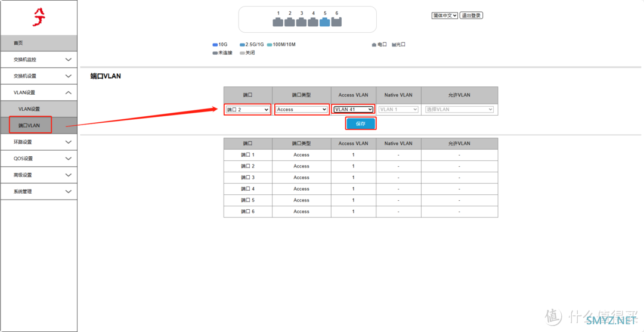Click the 端口 2 table cell
Image resolution: width=644 pixels, height=332 pixels.
[247, 166]
